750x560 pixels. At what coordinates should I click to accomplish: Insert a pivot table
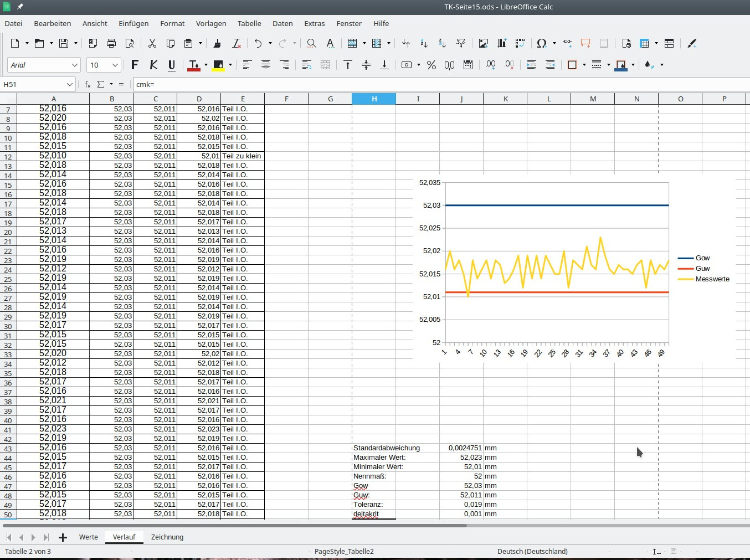click(520, 43)
